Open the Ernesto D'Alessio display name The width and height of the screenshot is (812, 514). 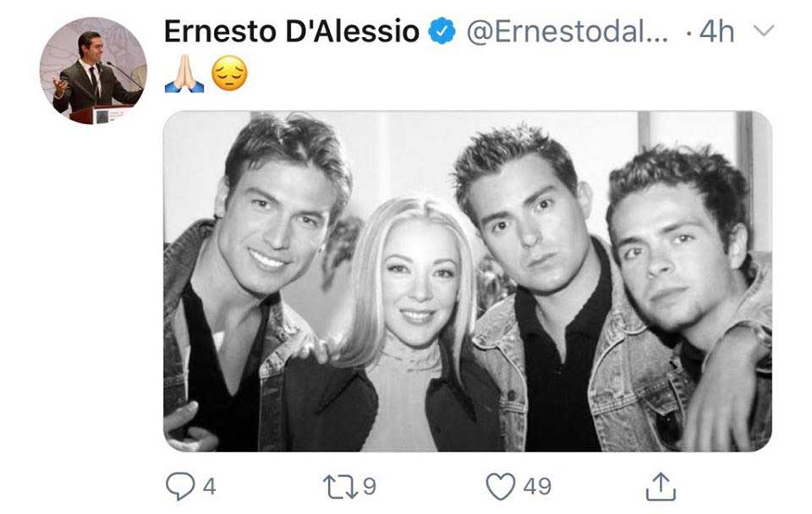click(x=292, y=31)
